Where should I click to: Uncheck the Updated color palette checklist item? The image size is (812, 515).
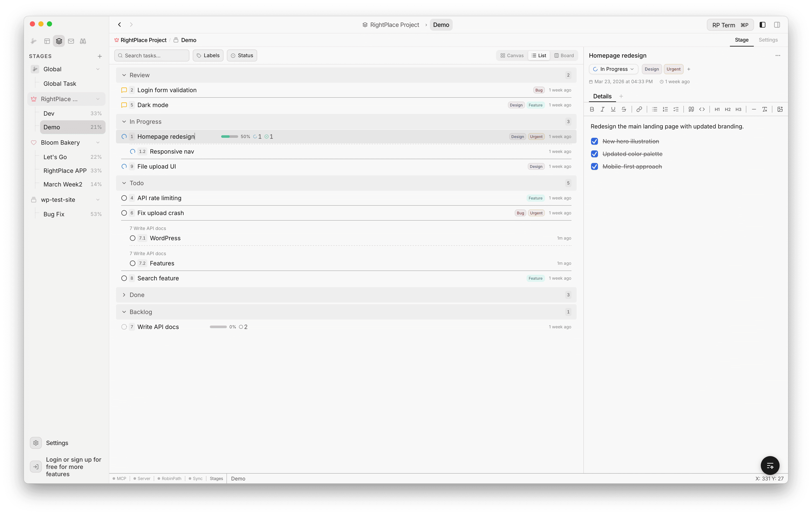[x=594, y=154]
